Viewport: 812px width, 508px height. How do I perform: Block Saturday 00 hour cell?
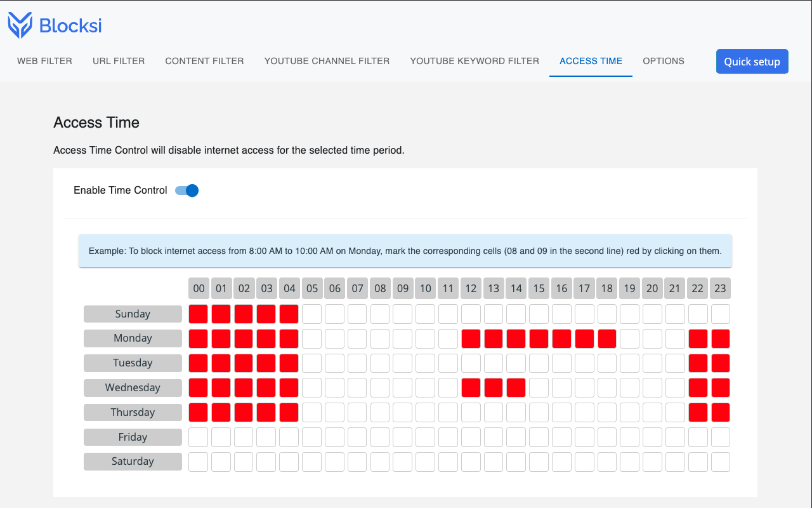pyautogui.click(x=199, y=462)
